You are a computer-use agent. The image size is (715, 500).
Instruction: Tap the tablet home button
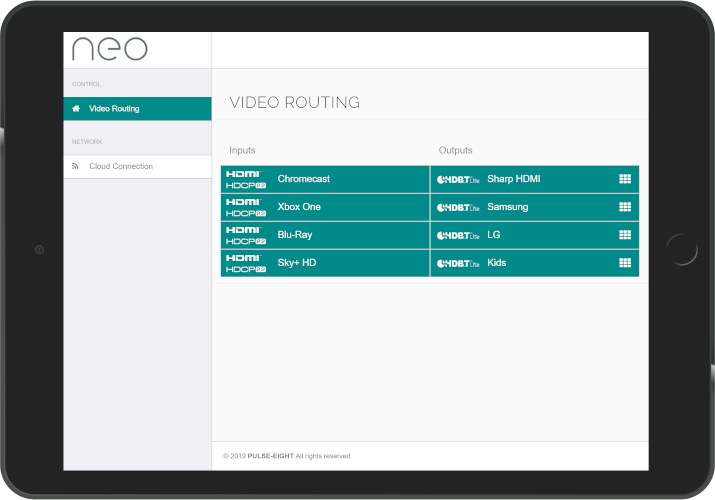(x=682, y=249)
